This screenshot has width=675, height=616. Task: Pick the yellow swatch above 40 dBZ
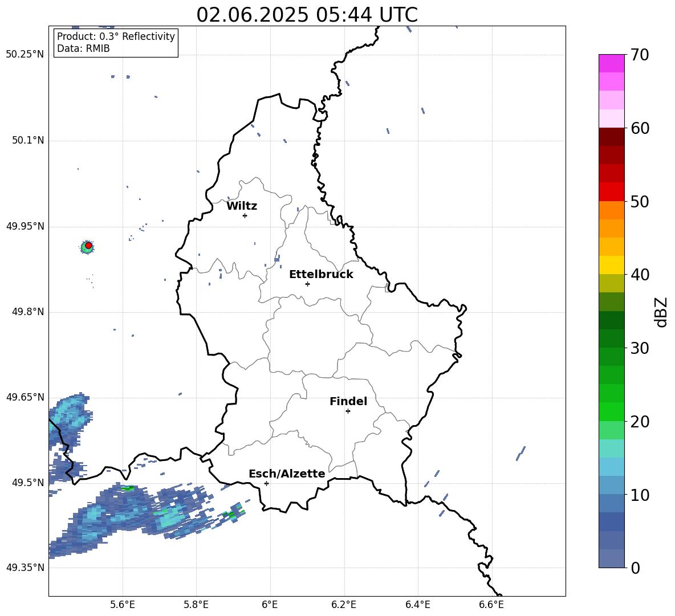click(612, 265)
